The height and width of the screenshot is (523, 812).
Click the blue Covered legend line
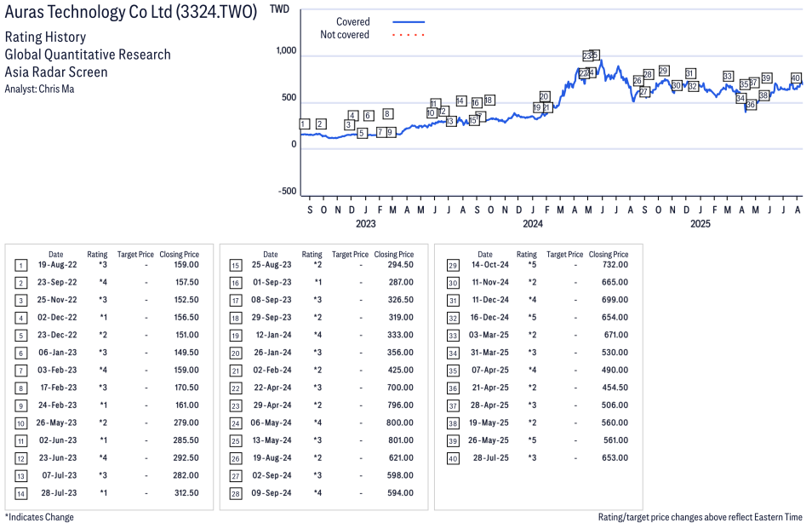(x=409, y=22)
